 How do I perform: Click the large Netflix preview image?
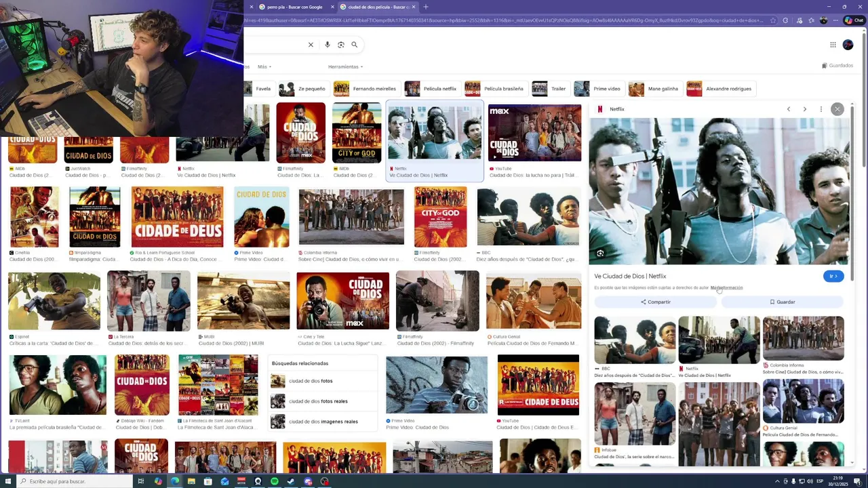719,191
